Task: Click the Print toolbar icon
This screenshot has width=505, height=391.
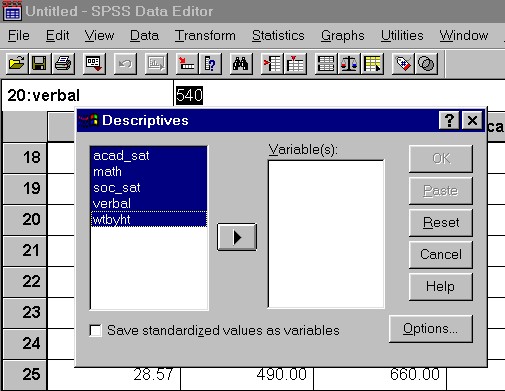Action: (x=63, y=63)
